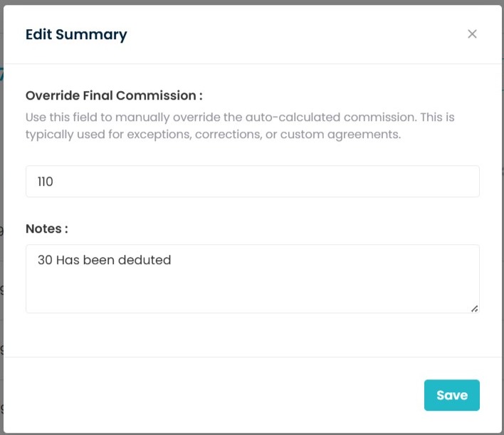Click the commission override helper description text
This screenshot has height=435, width=504.
click(x=239, y=117)
